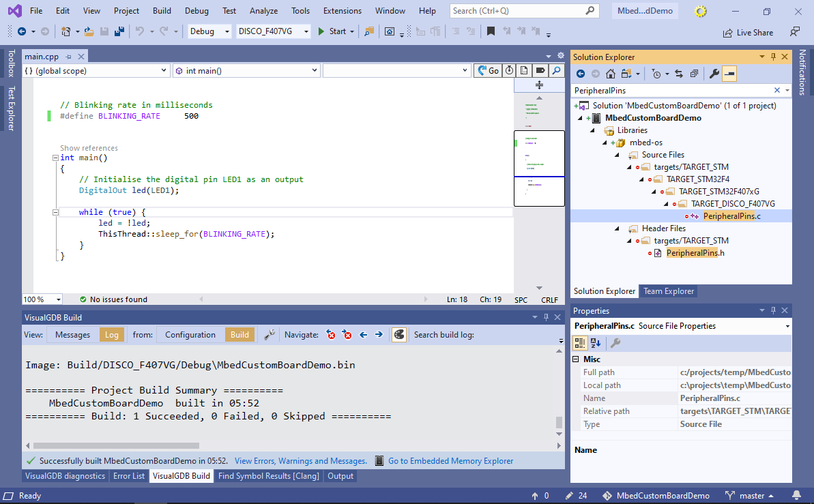The width and height of the screenshot is (814, 504).
Task: Click the Solution Explorer Home icon
Action: (611, 74)
